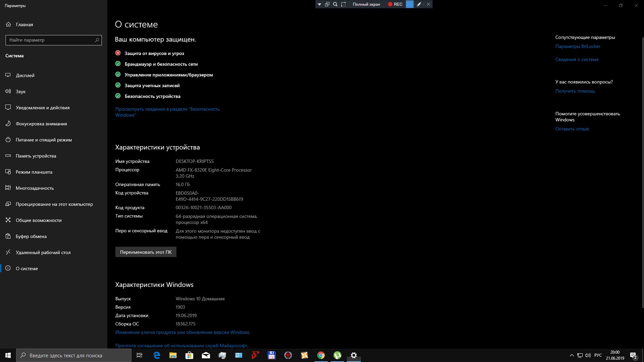Go to Уведомления и действия section
Screen dimensions: 644x362
(x=42, y=108)
